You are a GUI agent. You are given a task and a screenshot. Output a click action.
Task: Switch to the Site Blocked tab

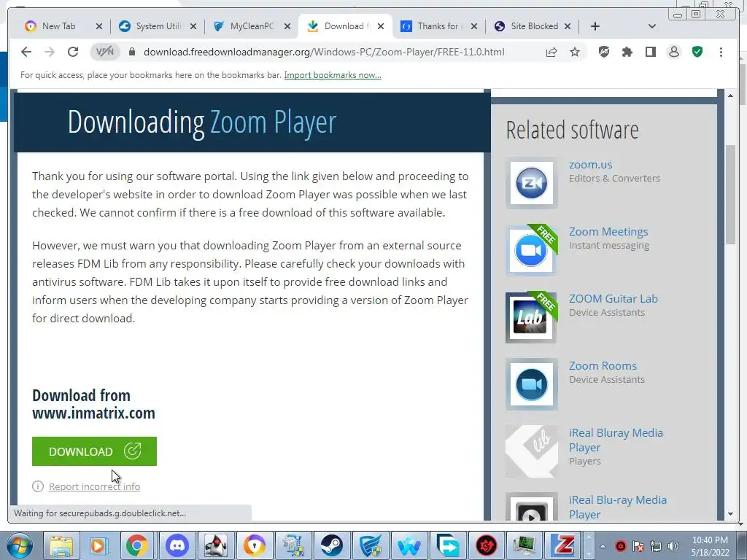coord(534,26)
